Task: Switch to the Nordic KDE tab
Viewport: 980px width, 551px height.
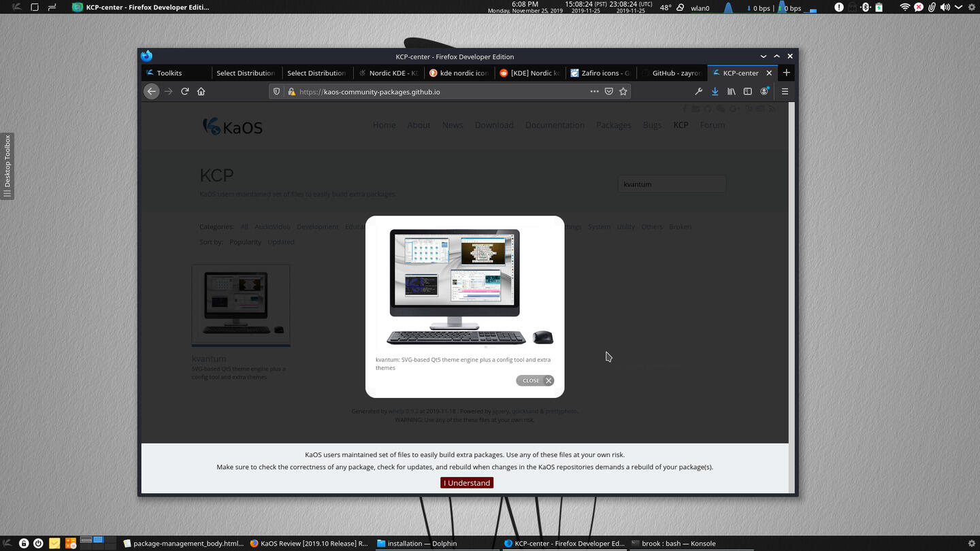Action: click(388, 73)
